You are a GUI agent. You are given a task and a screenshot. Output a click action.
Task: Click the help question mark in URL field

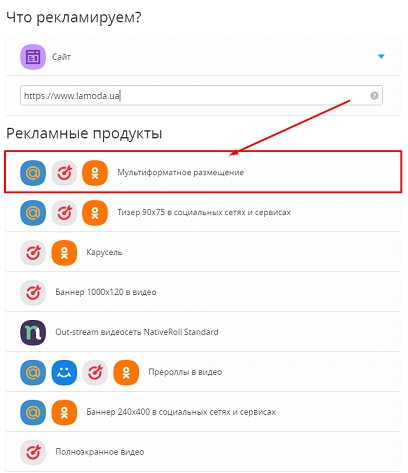374,96
